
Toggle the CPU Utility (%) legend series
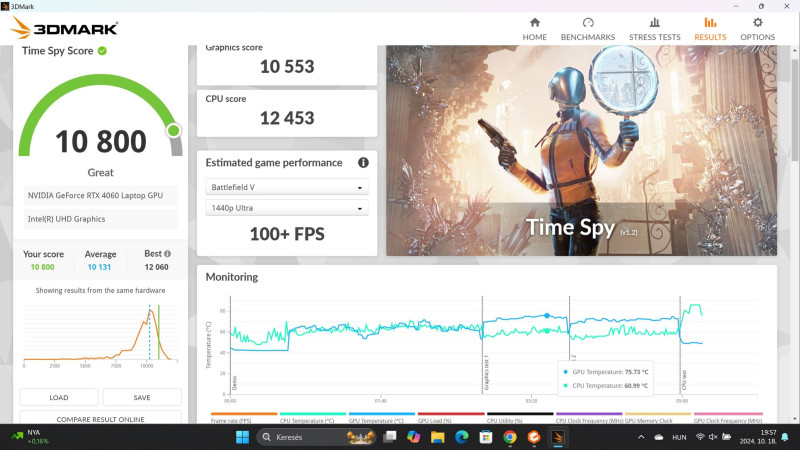(x=520, y=418)
